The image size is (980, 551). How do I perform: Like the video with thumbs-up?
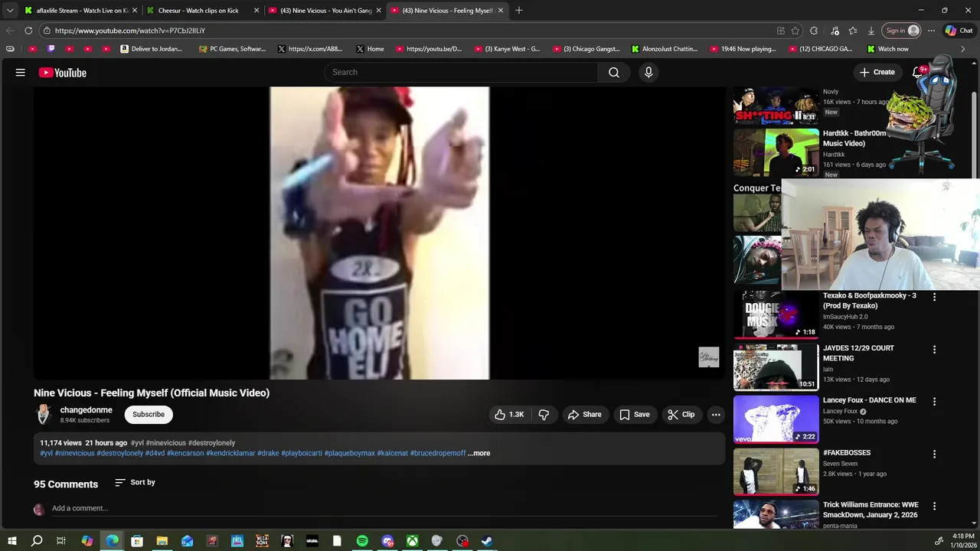pos(509,414)
